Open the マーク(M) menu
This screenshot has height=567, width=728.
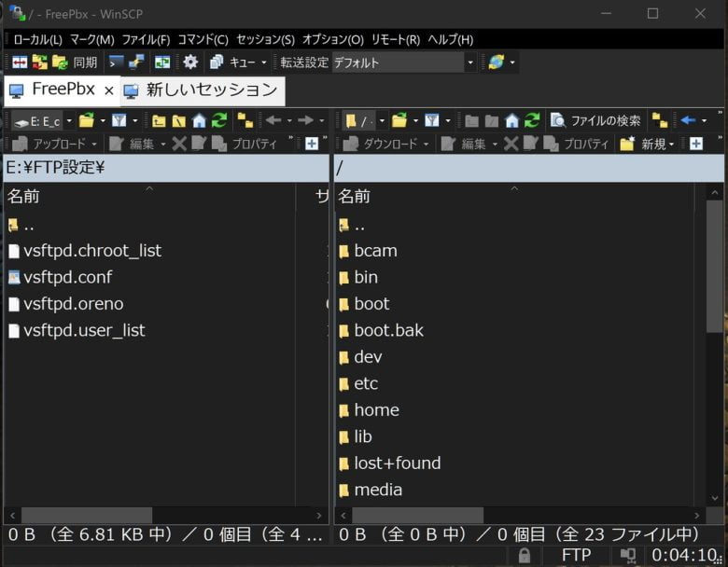pyautogui.click(x=91, y=40)
